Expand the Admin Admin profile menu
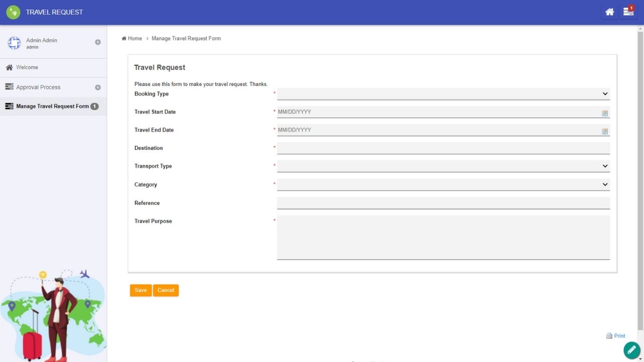The image size is (644, 362). coord(98,42)
